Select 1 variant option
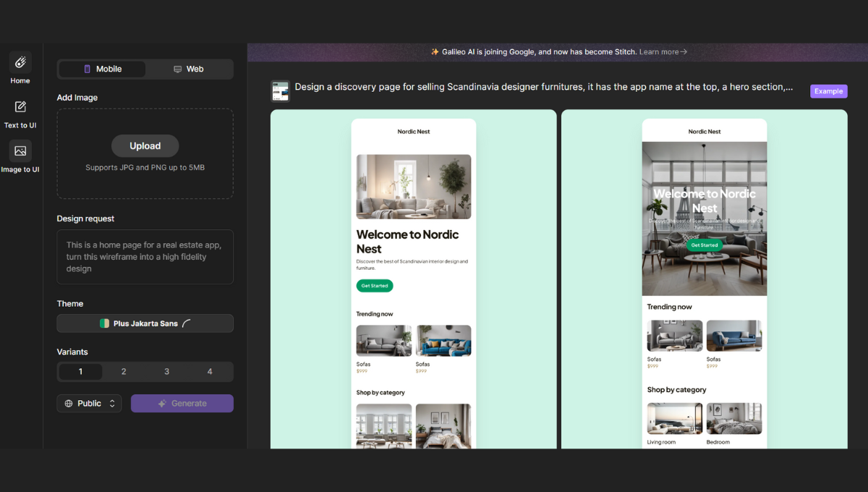This screenshot has width=868, height=492. point(80,372)
